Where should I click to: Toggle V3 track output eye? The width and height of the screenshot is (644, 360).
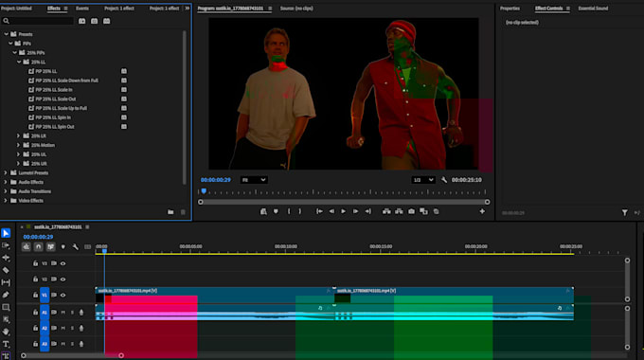63,263
